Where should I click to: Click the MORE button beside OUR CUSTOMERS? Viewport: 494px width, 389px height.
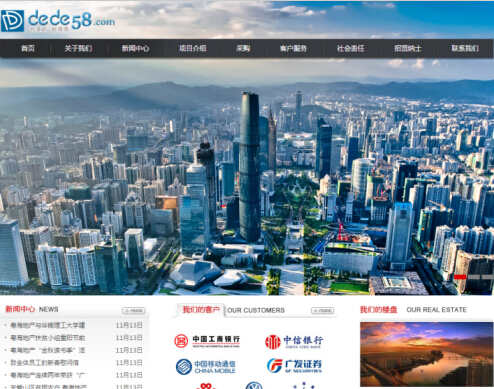click(323, 311)
